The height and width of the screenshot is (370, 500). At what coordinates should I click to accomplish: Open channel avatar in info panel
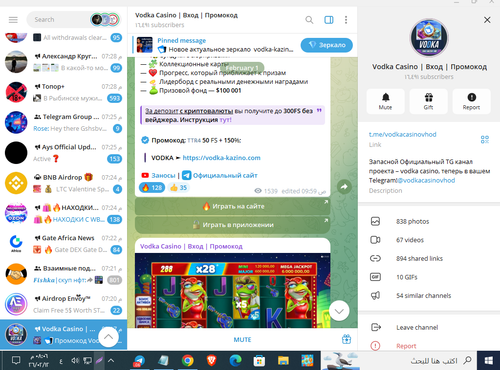pyautogui.click(x=429, y=38)
